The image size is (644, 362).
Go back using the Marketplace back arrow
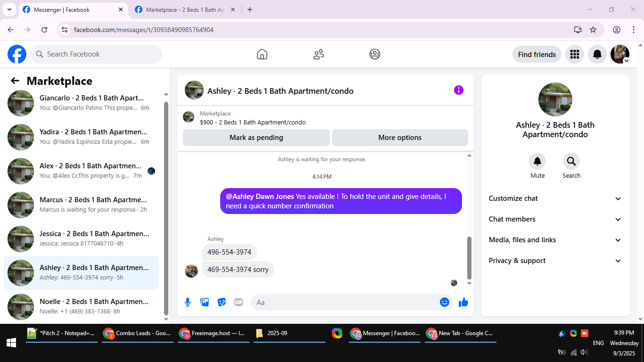click(15, 81)
